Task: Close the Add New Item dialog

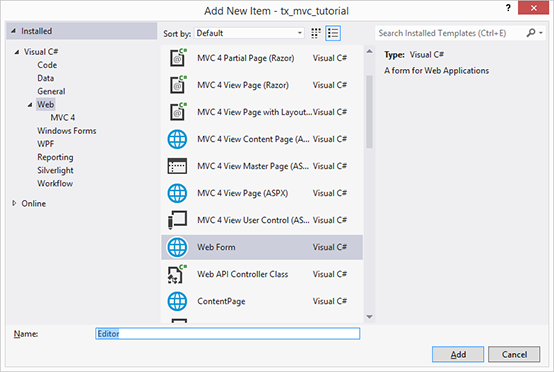Action: coord(533,8)
